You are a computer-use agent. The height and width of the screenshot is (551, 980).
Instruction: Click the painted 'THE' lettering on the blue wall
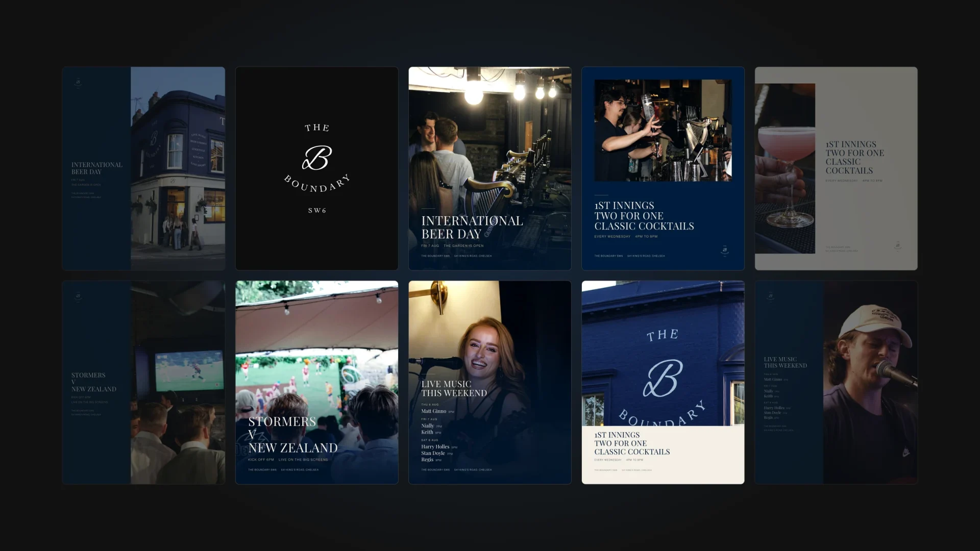click(x=663, y=335)
